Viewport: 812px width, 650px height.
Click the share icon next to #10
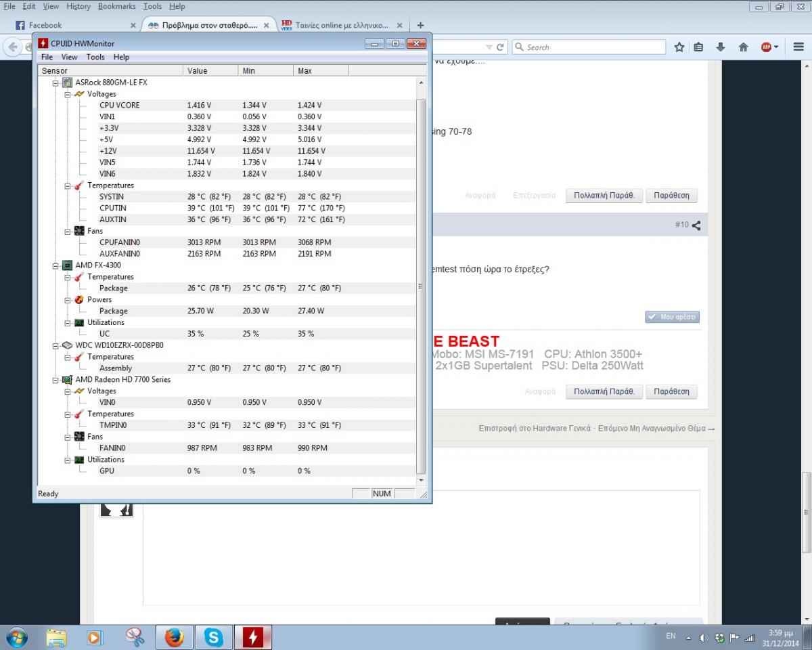pos(696,225)
